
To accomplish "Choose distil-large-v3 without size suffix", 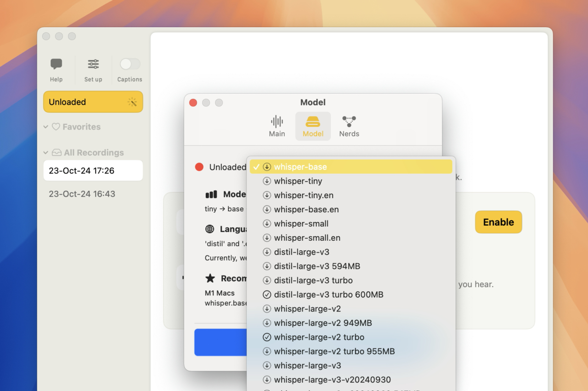I will click(351, 252).
